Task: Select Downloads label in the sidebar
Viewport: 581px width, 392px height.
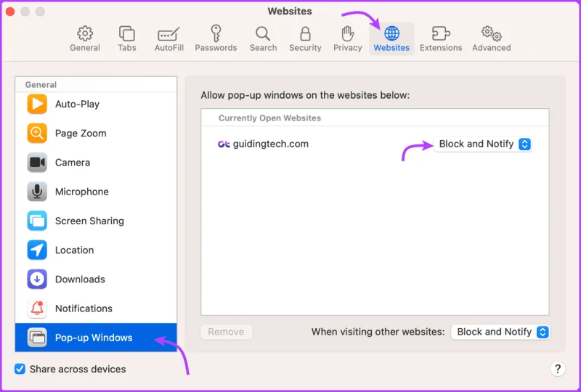Action: click(80, 279)
